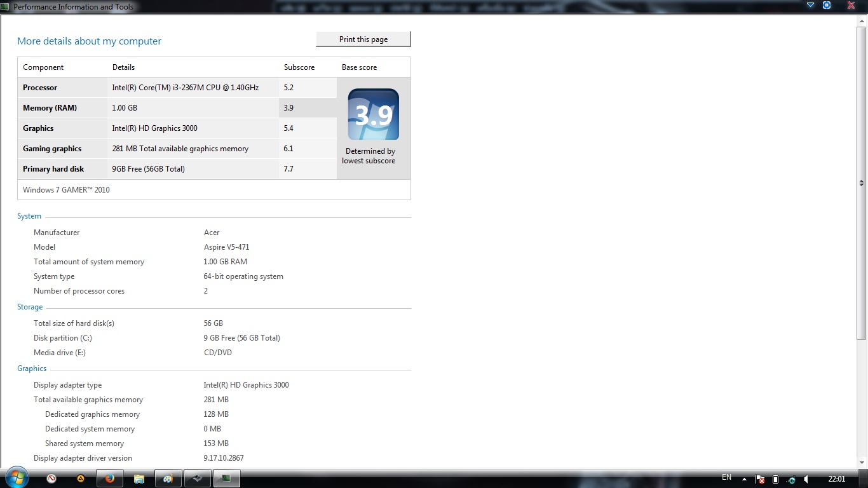Screen dimensions: 868x488
Task: Click the CD/DVD value
Action: (x=218, y=353)
